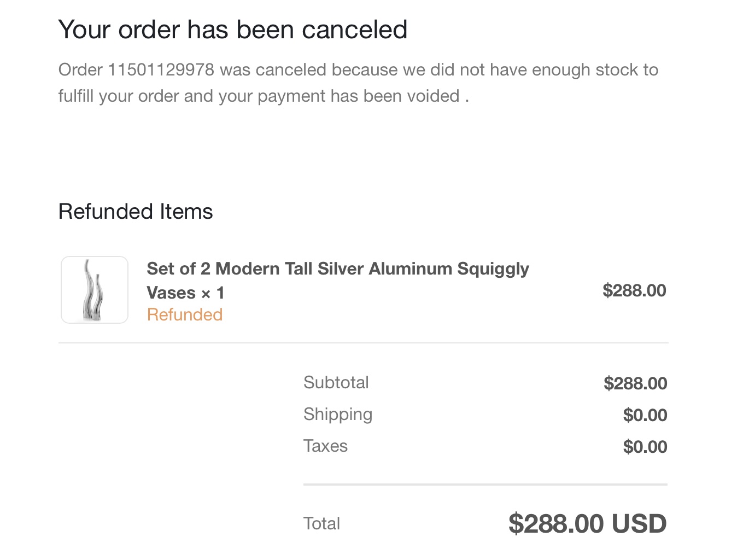The image size is (749, 560).
Task: Click the orange "Refunded" status label
Action: point(185,315)
